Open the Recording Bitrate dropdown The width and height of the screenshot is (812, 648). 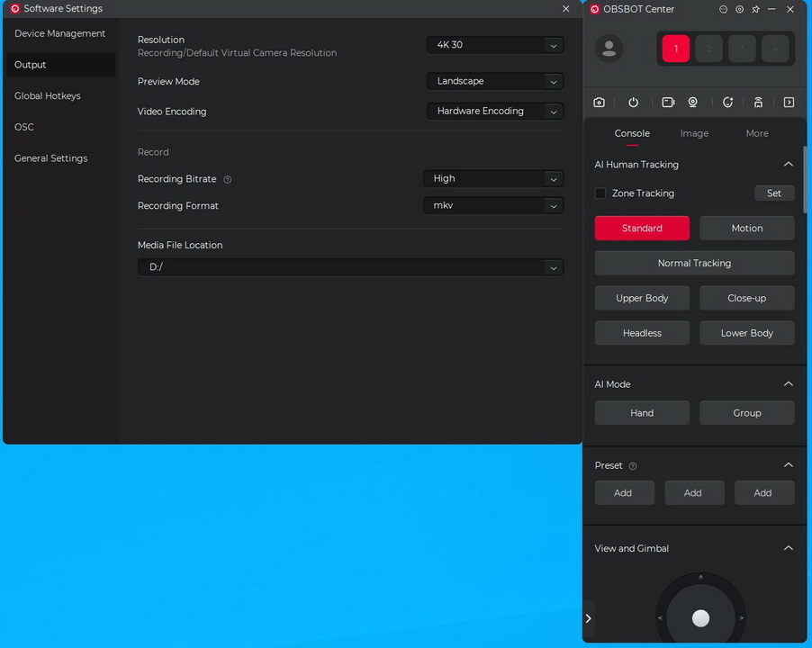(493, 178)
